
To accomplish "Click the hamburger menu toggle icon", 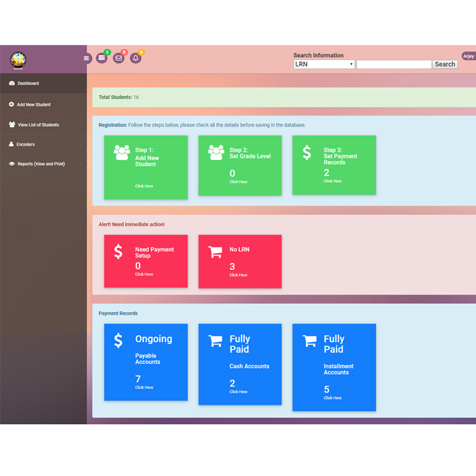I will pos(86,58).
